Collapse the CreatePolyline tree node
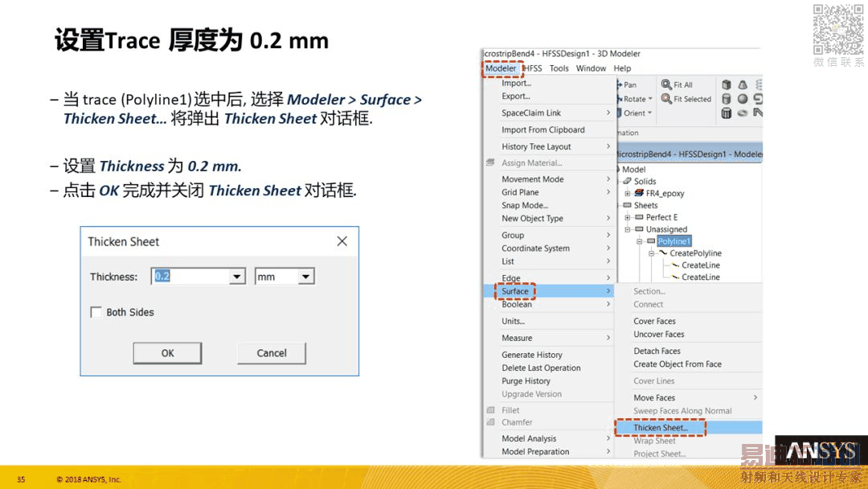 pos(652,253)
